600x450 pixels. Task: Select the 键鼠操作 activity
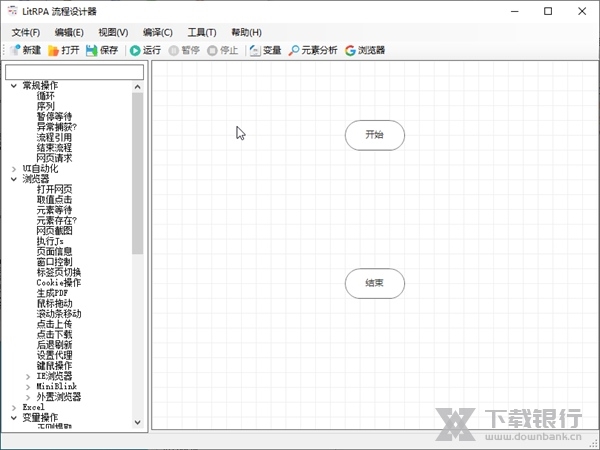(54, 365)
